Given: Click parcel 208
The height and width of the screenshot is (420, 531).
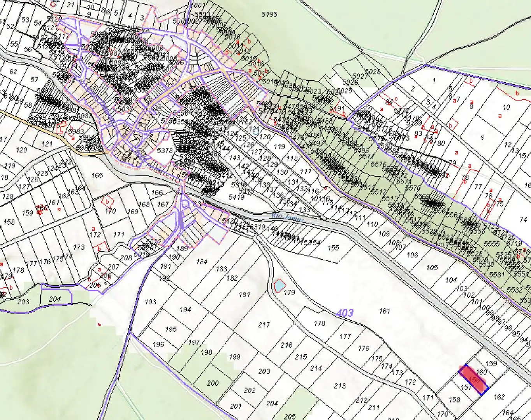Looking at the screenshot, I should pyautogui.click(x=126, y=257).
